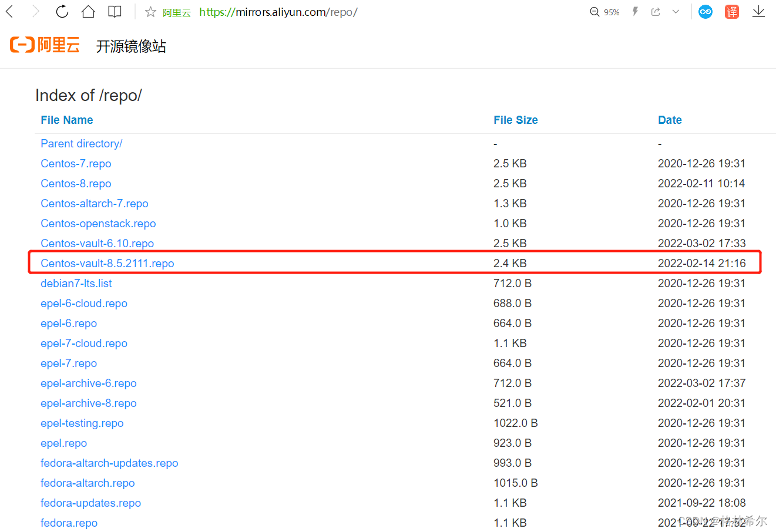Open epel-6.repo file link
Screen dimensions: 776x532
tap(69, 323)
